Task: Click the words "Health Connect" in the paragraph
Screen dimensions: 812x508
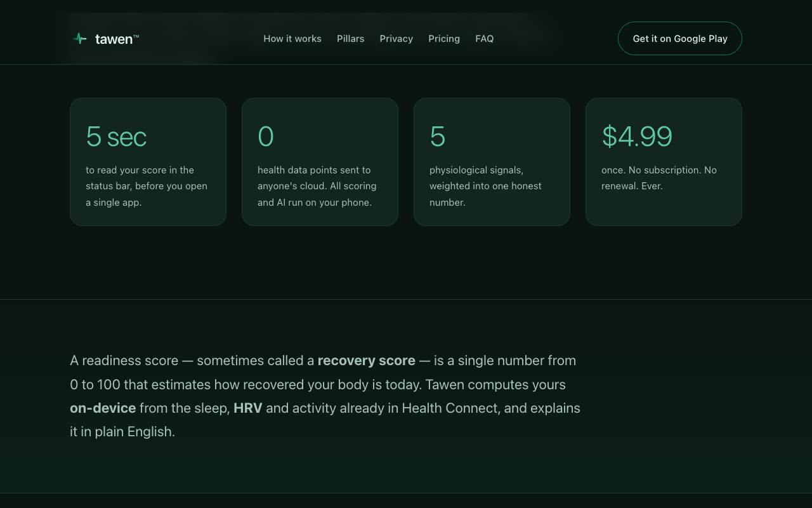Action: pyautogui.click(x=450, y=408)
